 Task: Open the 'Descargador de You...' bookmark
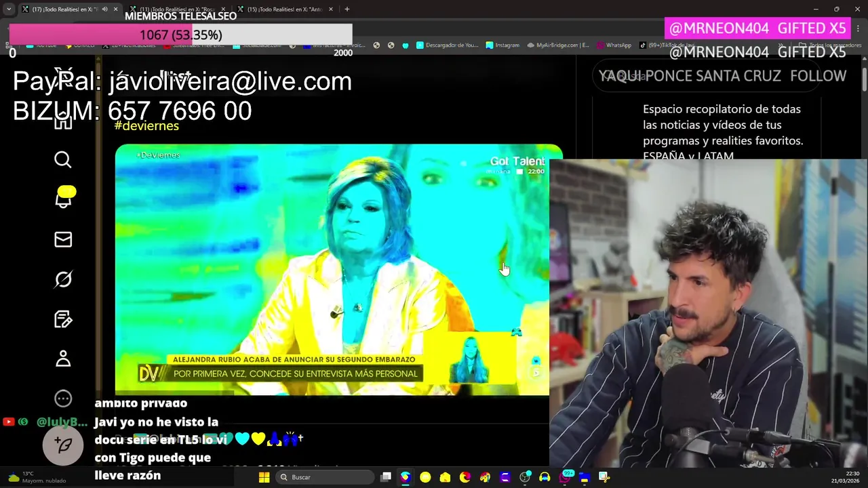click(x=447, y=45)
